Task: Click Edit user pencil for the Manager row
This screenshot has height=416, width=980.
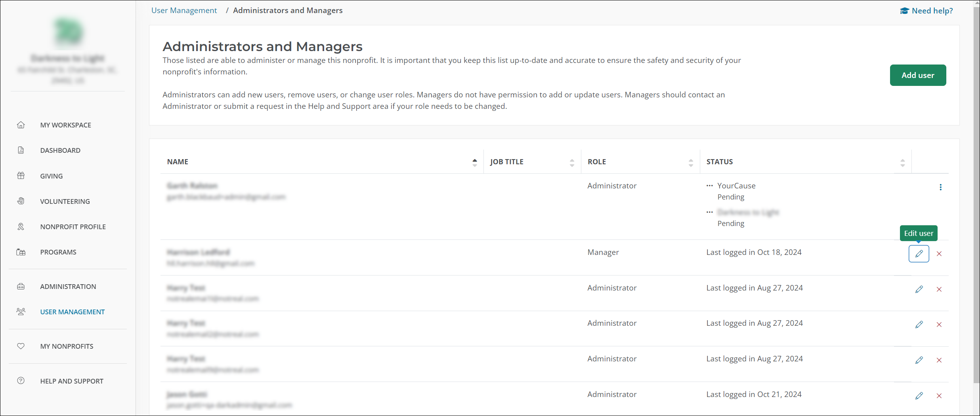Action: 919,254
